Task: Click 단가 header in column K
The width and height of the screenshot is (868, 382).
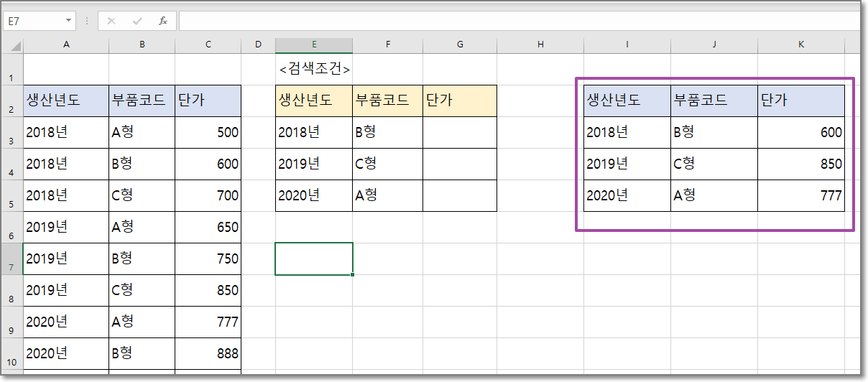Action: click(801, 101)
